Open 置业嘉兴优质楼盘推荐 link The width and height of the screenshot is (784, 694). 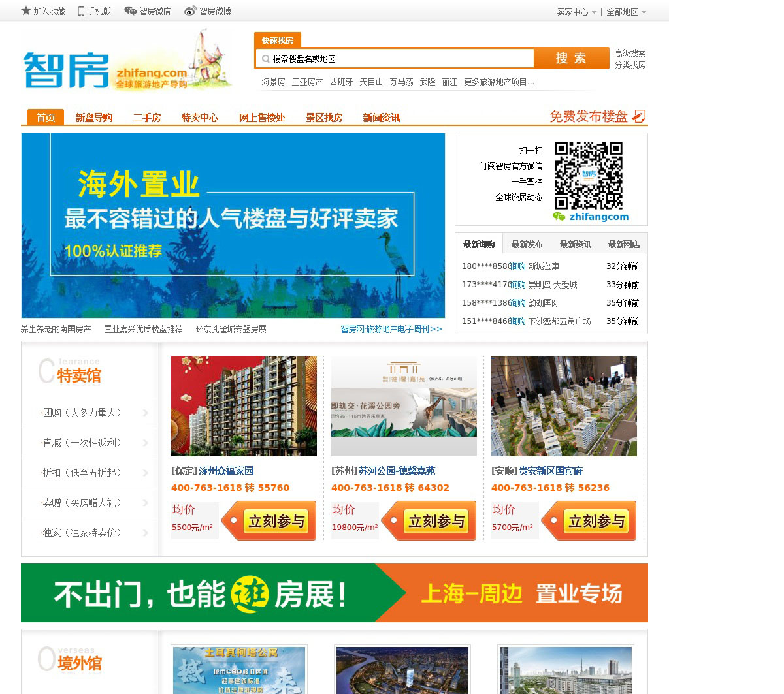coord(143,329)
